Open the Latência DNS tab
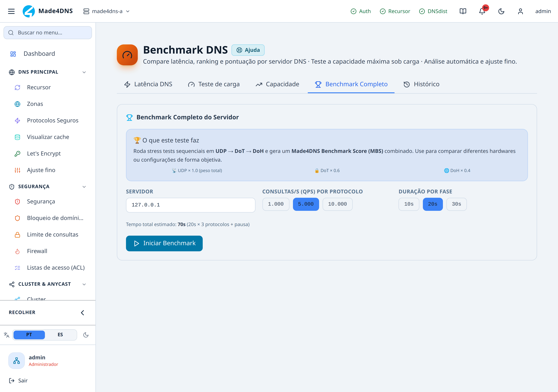 pyautogui.click(x=148, y=84)
